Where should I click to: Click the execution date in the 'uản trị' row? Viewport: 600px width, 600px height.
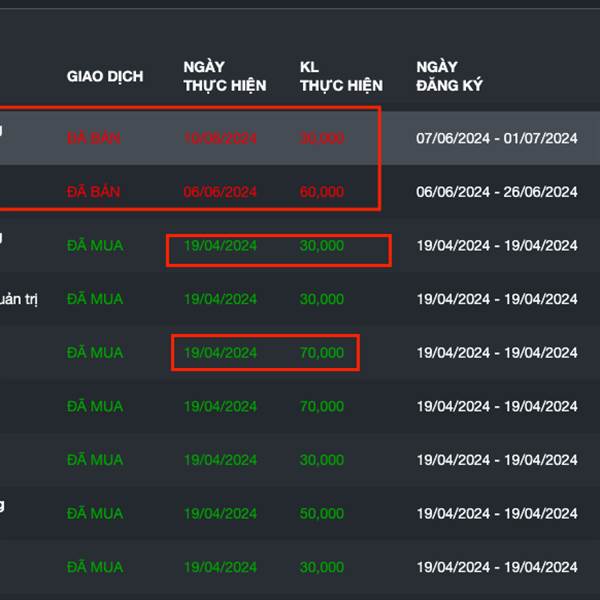220,299
